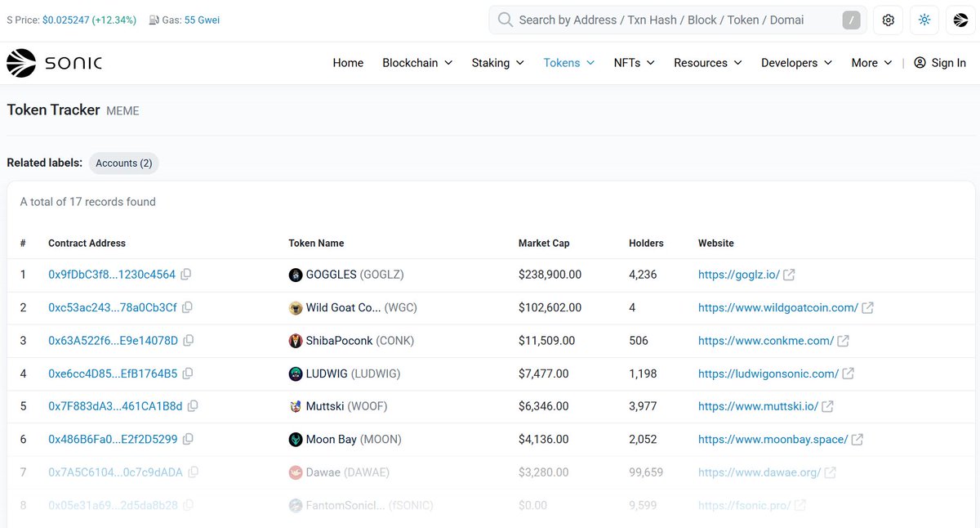Visit https://www.wildgoatcoin.com/ website
The image size is (980, 528).
(778, 307)
